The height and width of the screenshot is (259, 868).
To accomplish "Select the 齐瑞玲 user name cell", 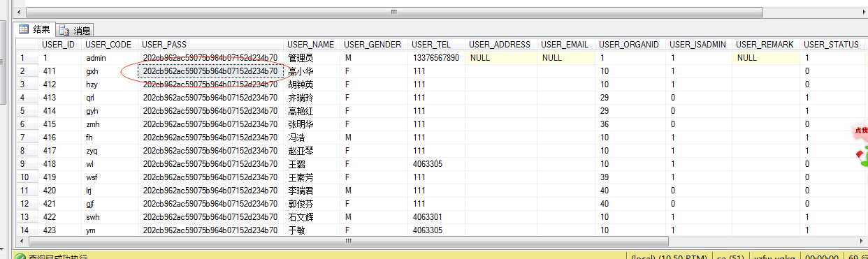I will point(312,98).
